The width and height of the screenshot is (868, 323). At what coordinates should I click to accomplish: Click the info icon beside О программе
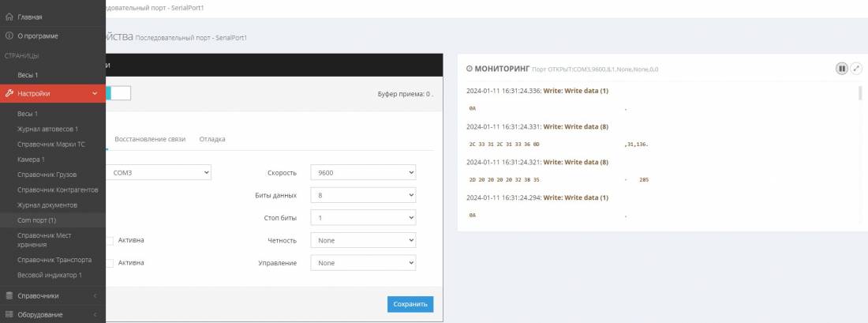9,36
